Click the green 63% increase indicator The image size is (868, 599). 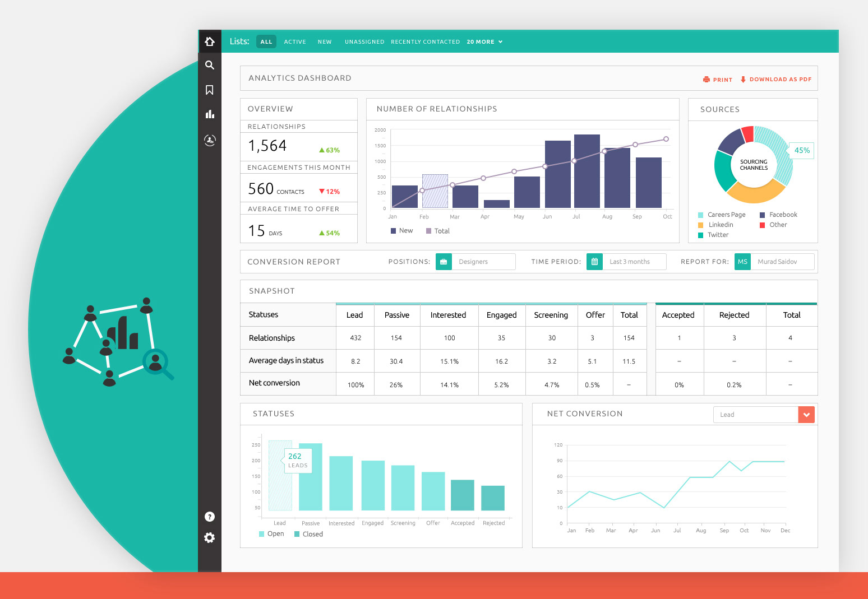[x=329, y=150]
